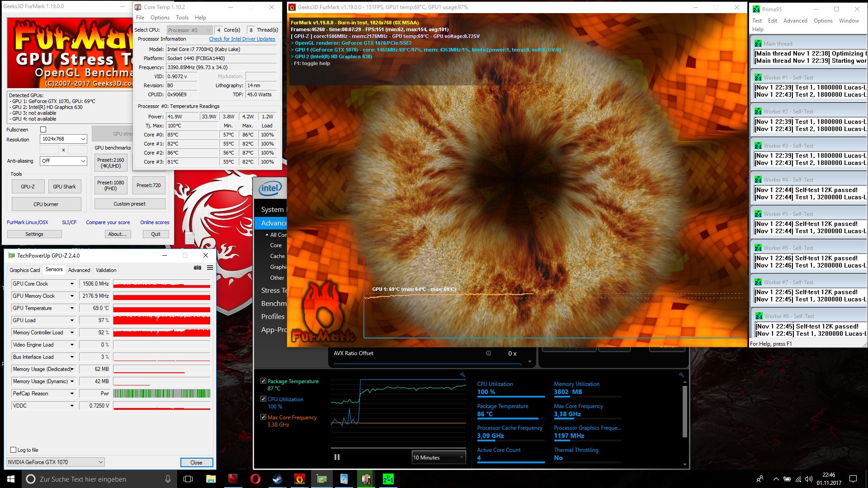Image resolution: width=868 pixels, height=488 pixels.
Task: Open the Steam icon in the taskbar
Action: tap(277, 479)
